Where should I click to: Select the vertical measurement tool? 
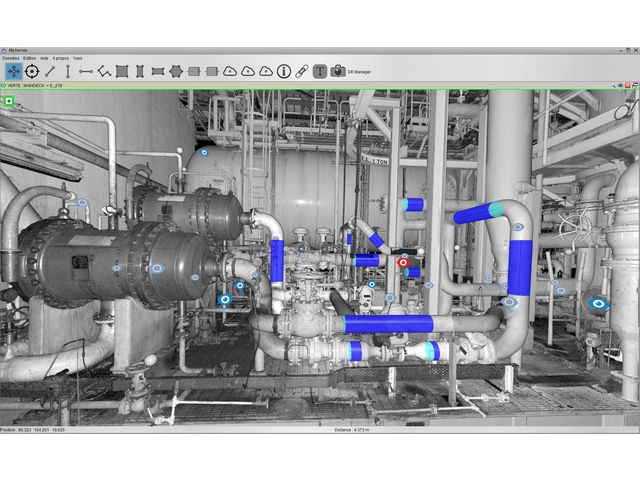click(67, 71)
